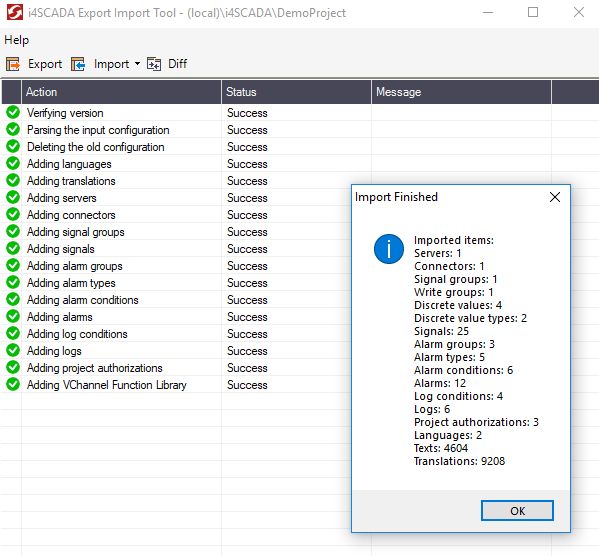The height and width of the screenshot is (556, 599).
Task: Close the Import Finished dialog
Action: (x=555, y=197)
